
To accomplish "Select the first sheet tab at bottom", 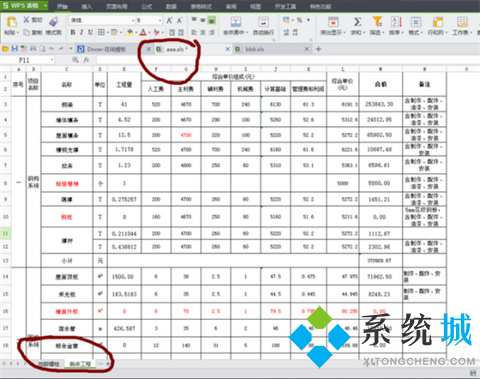I will pyautogui.click(x=48, y=364).
